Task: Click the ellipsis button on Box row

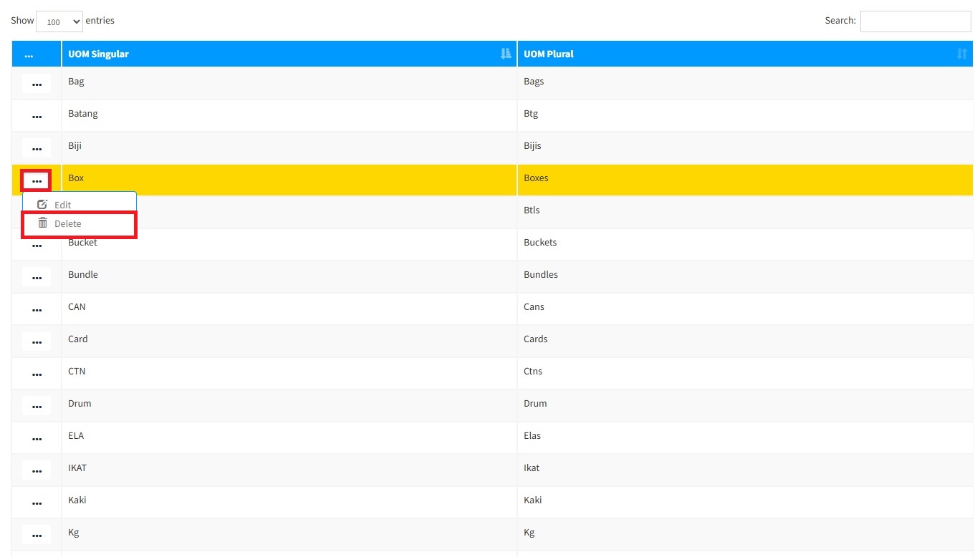Action: [37, 180]
